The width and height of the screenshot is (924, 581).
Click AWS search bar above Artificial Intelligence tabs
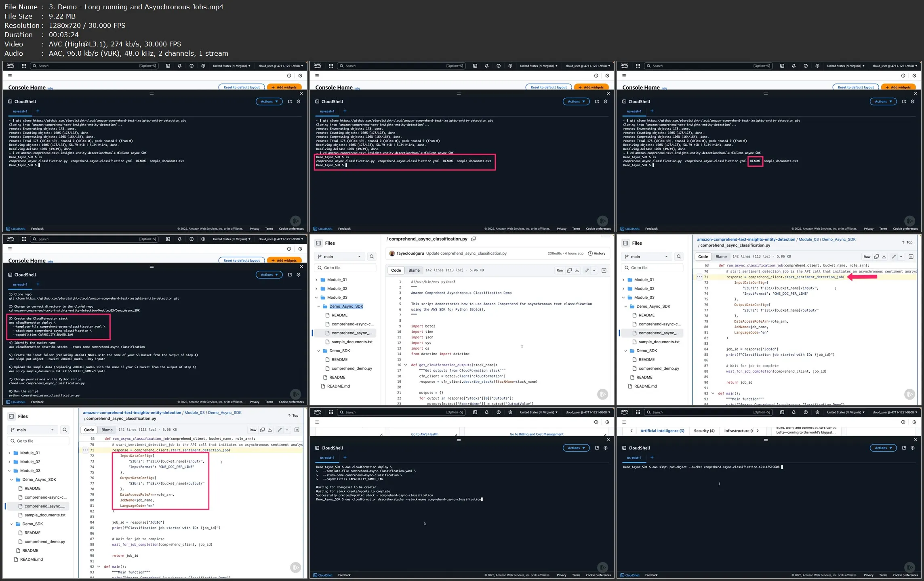[x=708, y=412]
